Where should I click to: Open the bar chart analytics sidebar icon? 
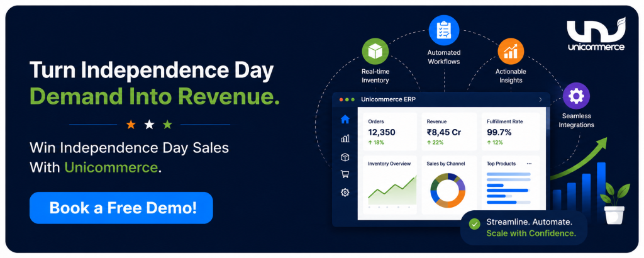(345, 139)
